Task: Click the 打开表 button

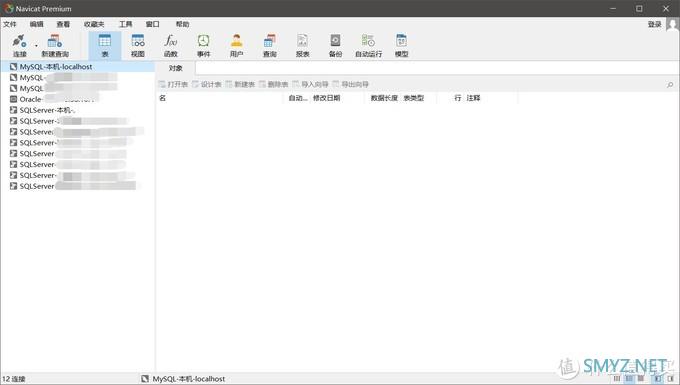Action: coord(173,84)
